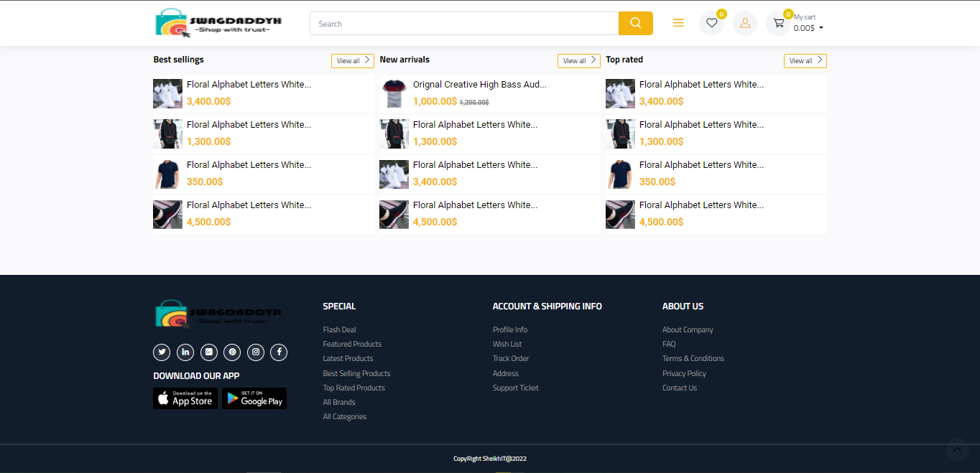Image resolution: width=980 pixels, height=473 pixels.
Task: Click the Instagram icon in footer
Action: tap(256, 352)
